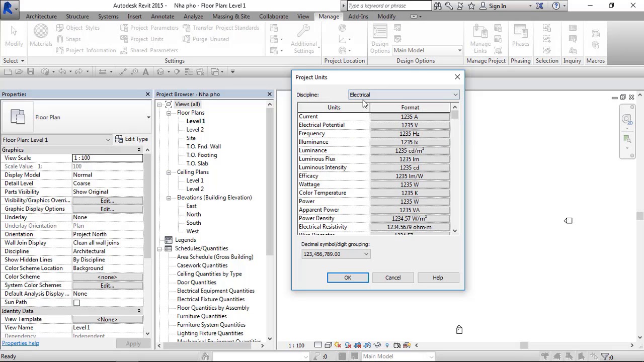Click OK in Project Units dialog
Image resolution: width=644 pixels, height=362 pixels.
tap(348, 278)
